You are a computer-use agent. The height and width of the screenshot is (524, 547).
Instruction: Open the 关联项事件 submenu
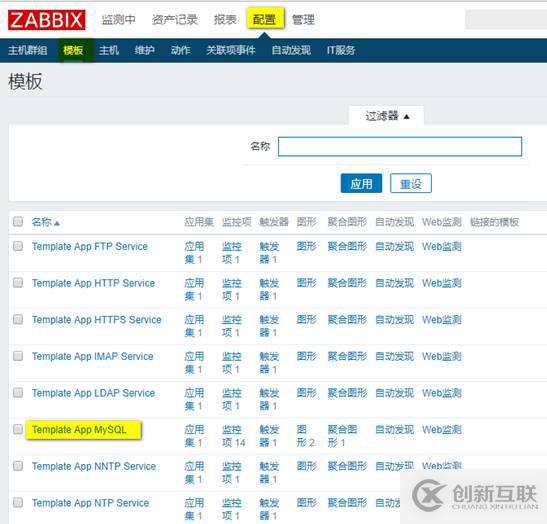click(x=231, y=50)
